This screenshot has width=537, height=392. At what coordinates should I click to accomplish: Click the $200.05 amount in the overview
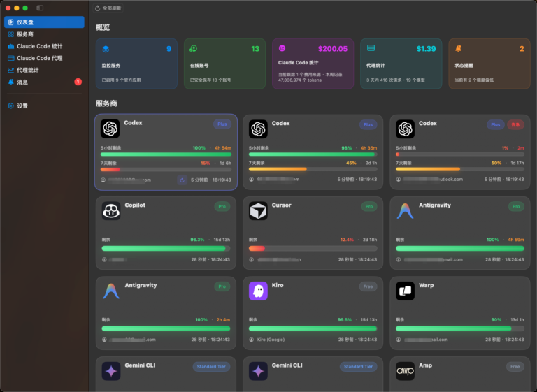point(333,49)
